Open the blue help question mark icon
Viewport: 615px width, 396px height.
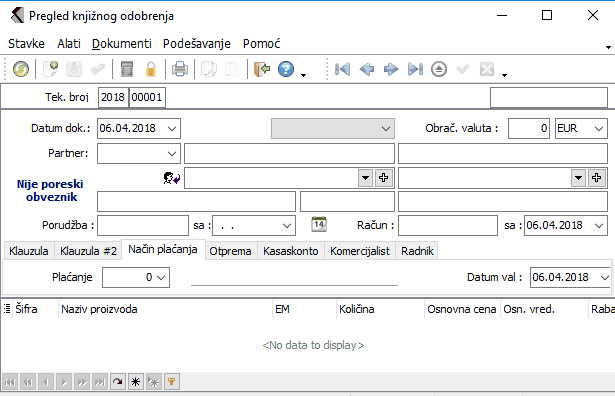tap(286, 69)
